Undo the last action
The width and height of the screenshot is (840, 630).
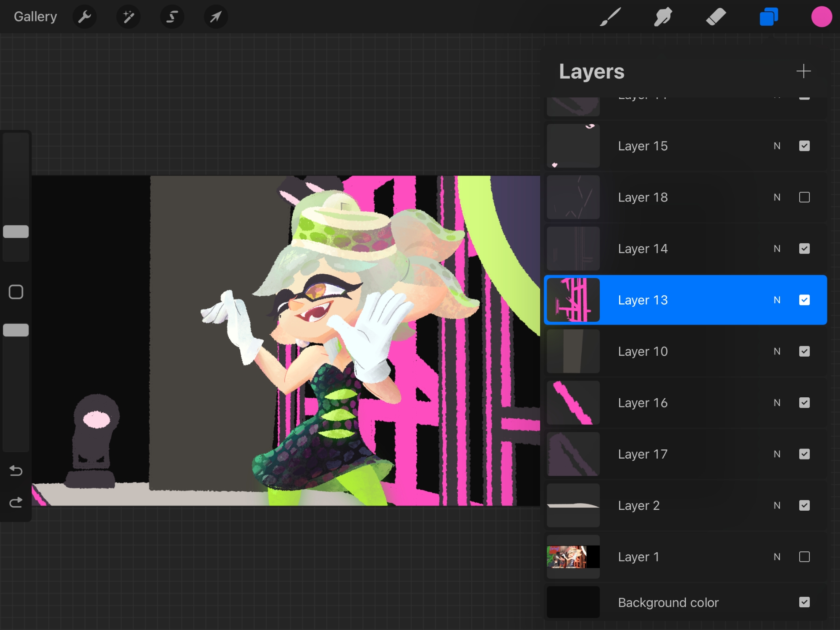click(16, 471)
